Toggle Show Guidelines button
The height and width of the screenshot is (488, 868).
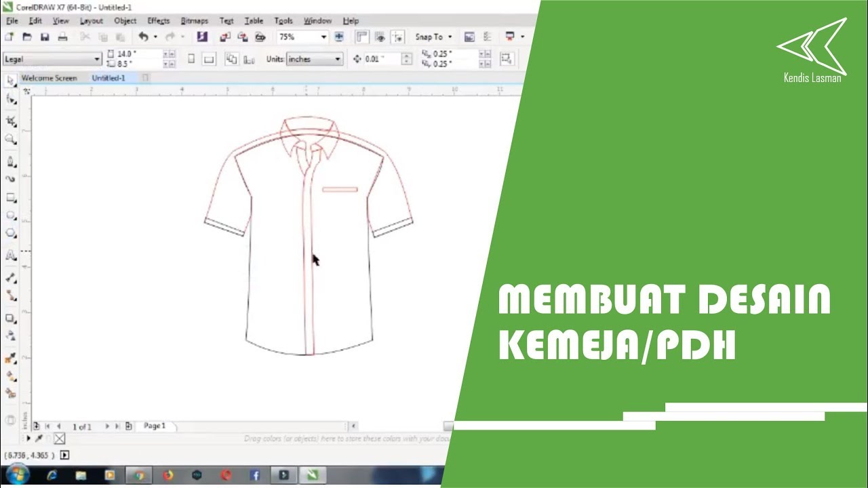click(398, 37)
